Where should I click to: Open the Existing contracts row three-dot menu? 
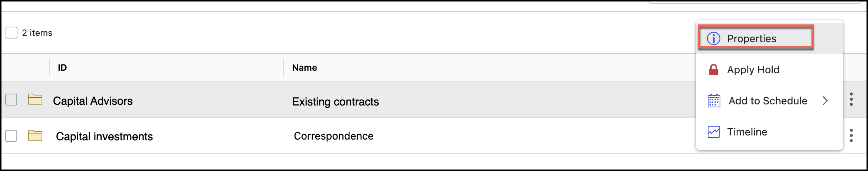(851, 99)
